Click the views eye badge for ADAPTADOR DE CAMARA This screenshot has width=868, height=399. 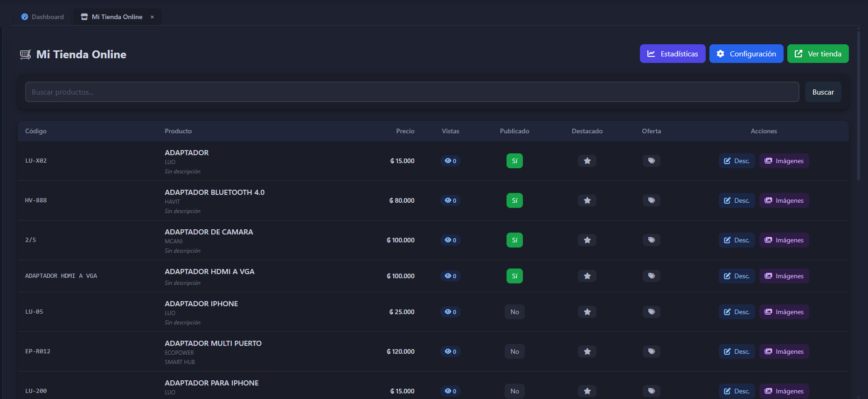(x=451, y=240)
